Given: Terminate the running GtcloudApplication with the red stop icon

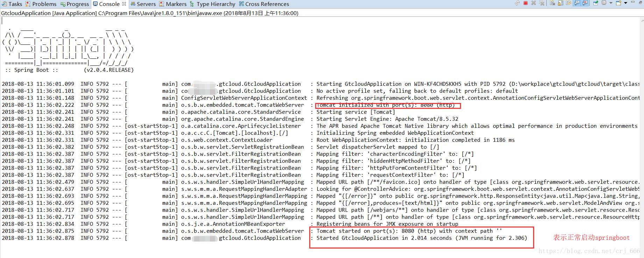Looking at the screenshot, I should (525, 3).
